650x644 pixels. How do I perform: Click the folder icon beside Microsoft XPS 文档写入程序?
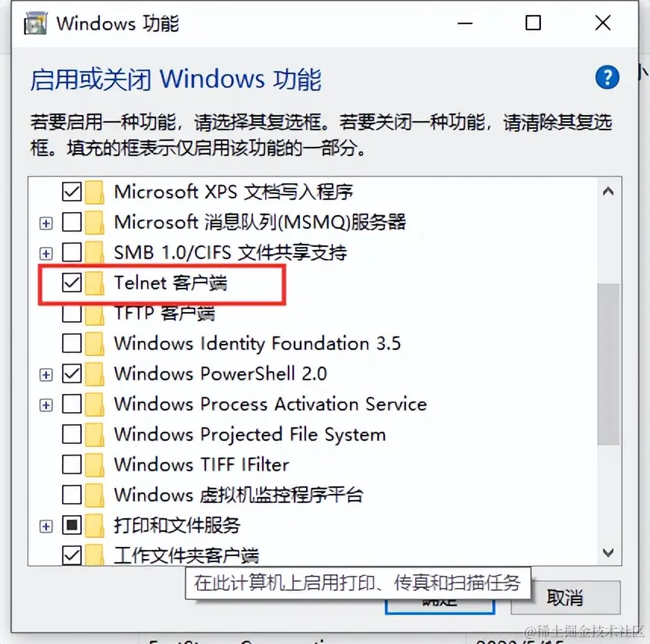coord(95,192)
